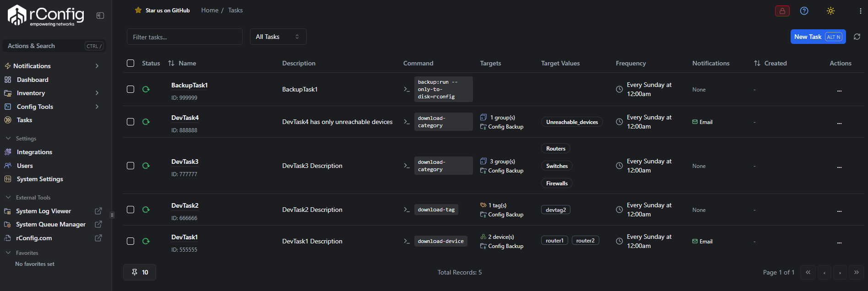
Task: Click the DevTask4 command terminal icon
Action: (x=407, y=122)
